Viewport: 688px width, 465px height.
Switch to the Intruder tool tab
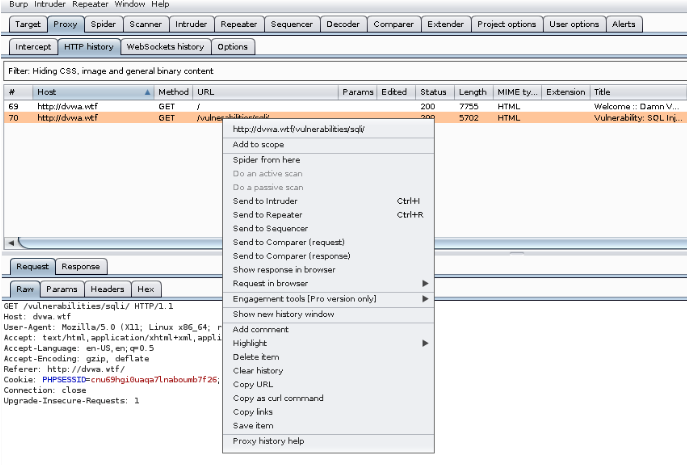191,24
